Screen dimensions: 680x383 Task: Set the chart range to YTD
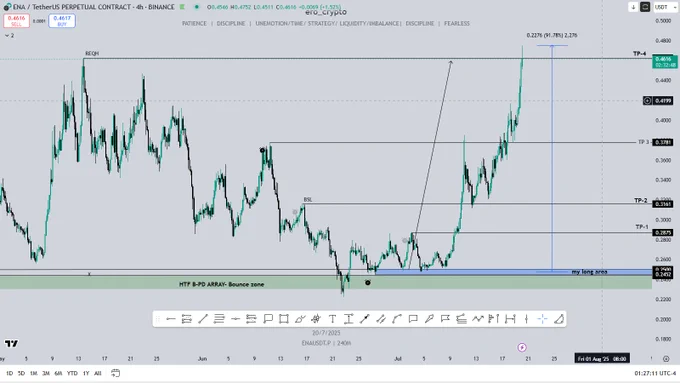(72, 373)
